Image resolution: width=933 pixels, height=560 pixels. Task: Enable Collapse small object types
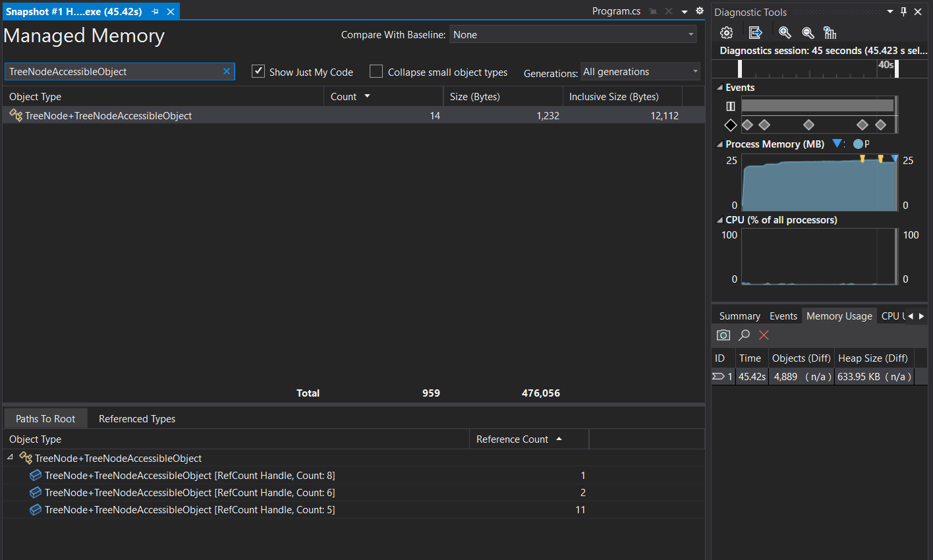376,72
